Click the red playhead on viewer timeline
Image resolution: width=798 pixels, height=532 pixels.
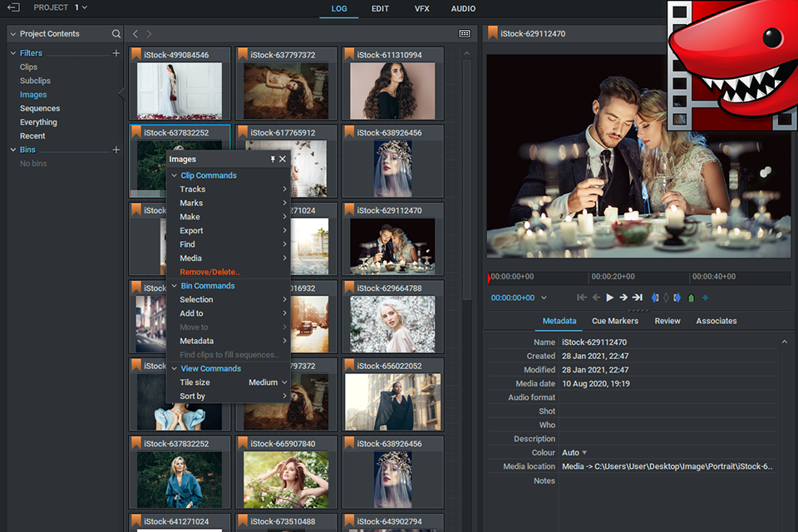pyautogui.click(x=489, y=278)
